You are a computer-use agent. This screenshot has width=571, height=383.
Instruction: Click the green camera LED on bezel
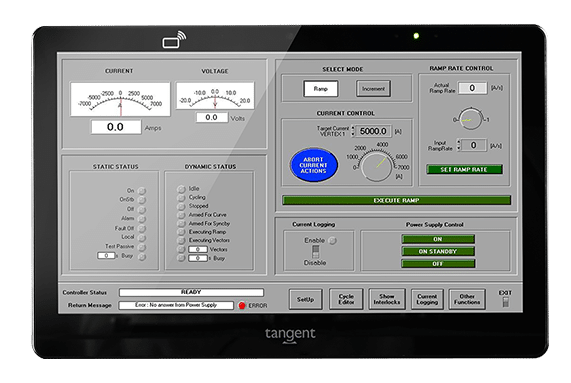click(x=416, y=36)
